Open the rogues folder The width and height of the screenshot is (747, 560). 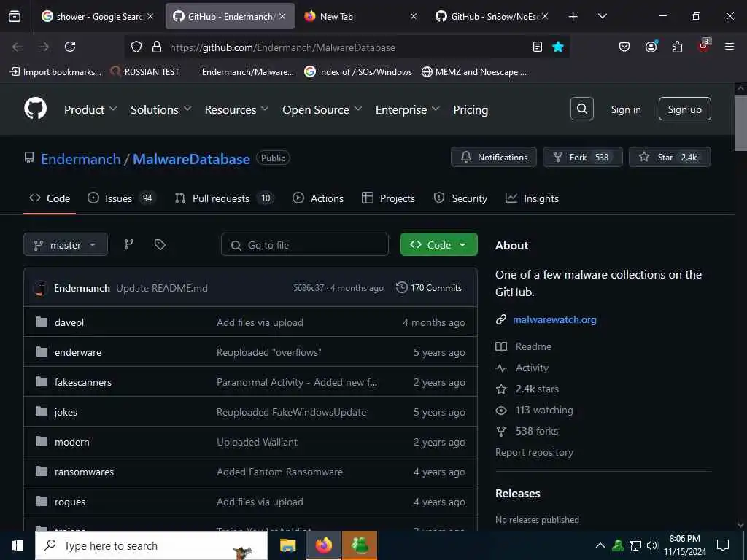[69, 502]
